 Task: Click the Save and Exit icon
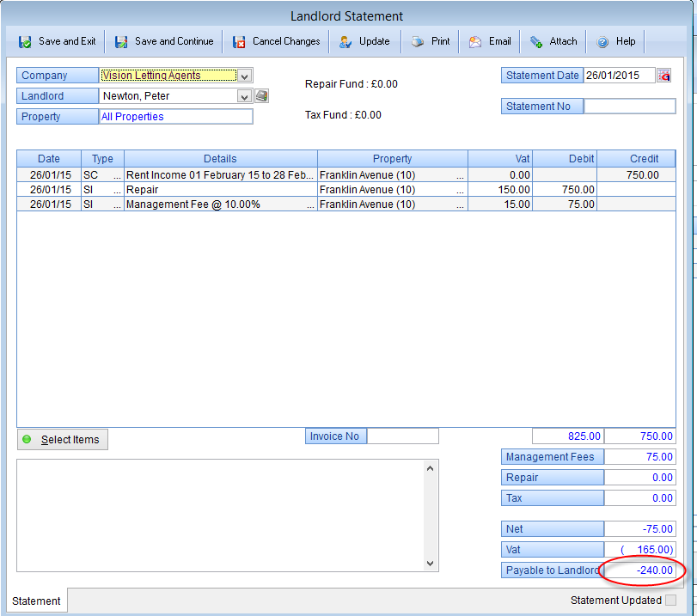coord(25,41)
